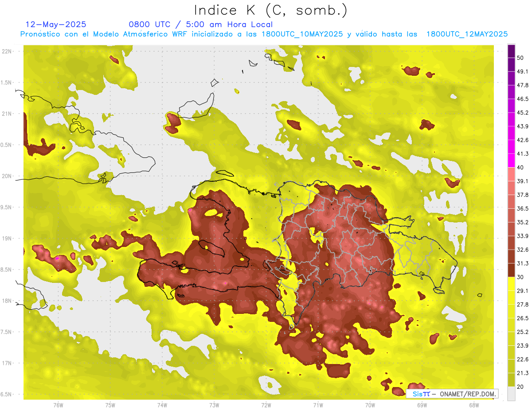This screenshot has width=532, height=411.
Task: Click the legend value '27.8'
Action: tap(522, 305)
